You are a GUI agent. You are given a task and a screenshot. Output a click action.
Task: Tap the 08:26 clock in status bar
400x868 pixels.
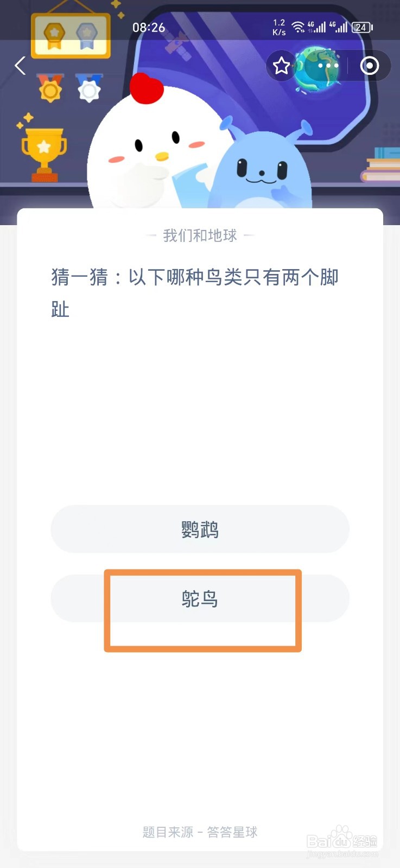tap(149, 27)
